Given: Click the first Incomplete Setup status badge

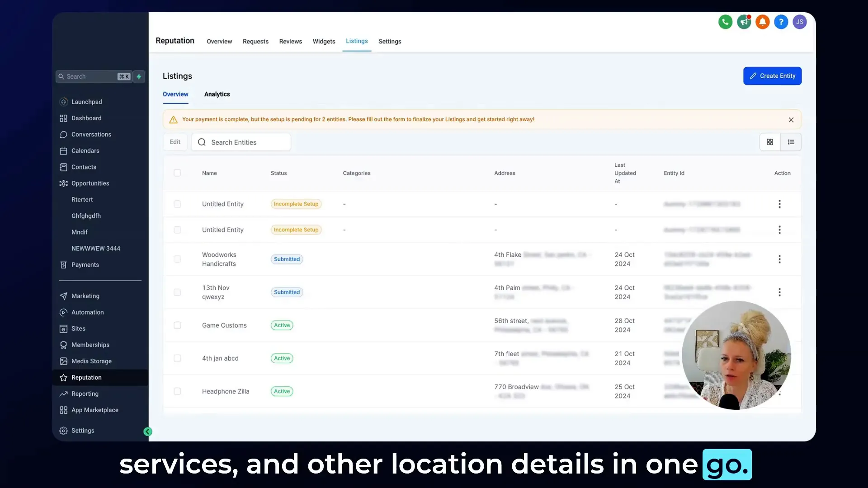Looking at the screenshot, I should tap(296, 204).
